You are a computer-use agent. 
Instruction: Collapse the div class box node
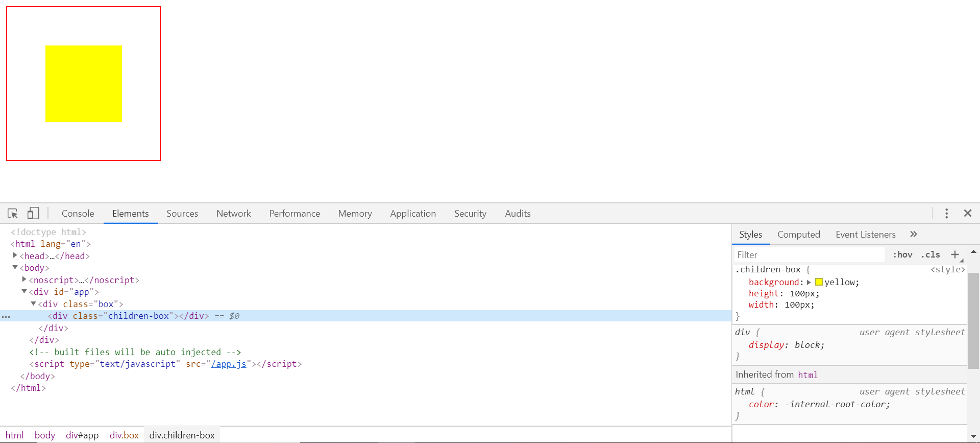(x=33, y=304)
